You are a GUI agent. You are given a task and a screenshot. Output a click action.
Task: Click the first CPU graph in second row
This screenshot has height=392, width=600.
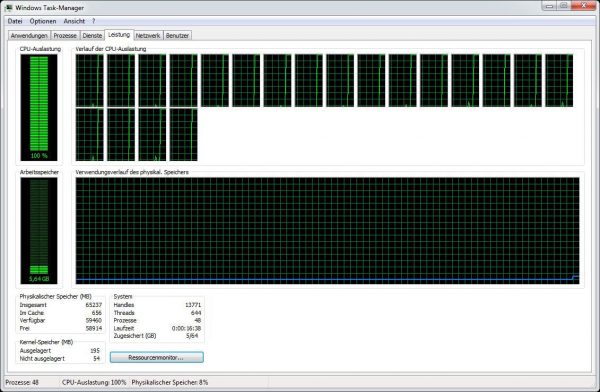90,135
